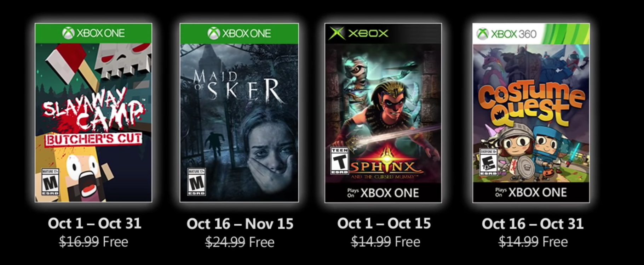The height and width of the screenshot is (265, 644).
Task: Click the Plays On Xbox One banner under Sphinx
Action: coord(383,193)
